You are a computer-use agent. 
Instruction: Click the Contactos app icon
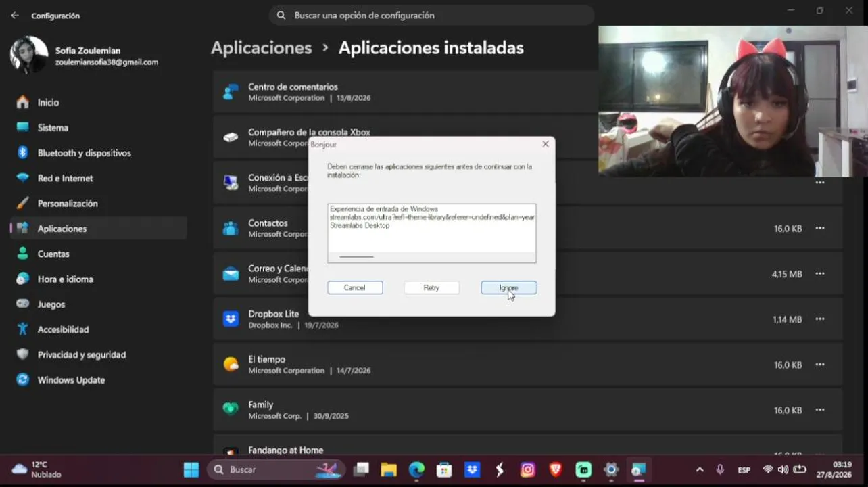231,228
